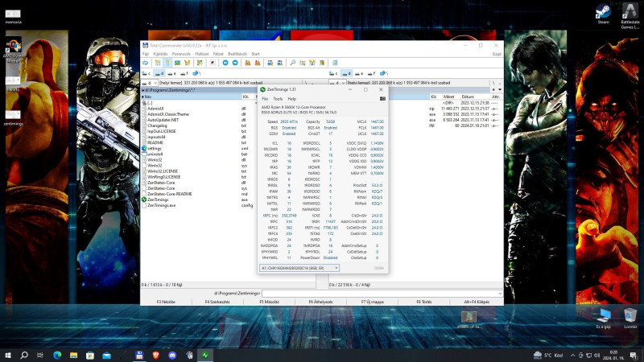Image resolution: width=644 pixels, height=362 pixels.
Task: Switch to Total Commander floppy taskbar button
Action: coord(139,355)
